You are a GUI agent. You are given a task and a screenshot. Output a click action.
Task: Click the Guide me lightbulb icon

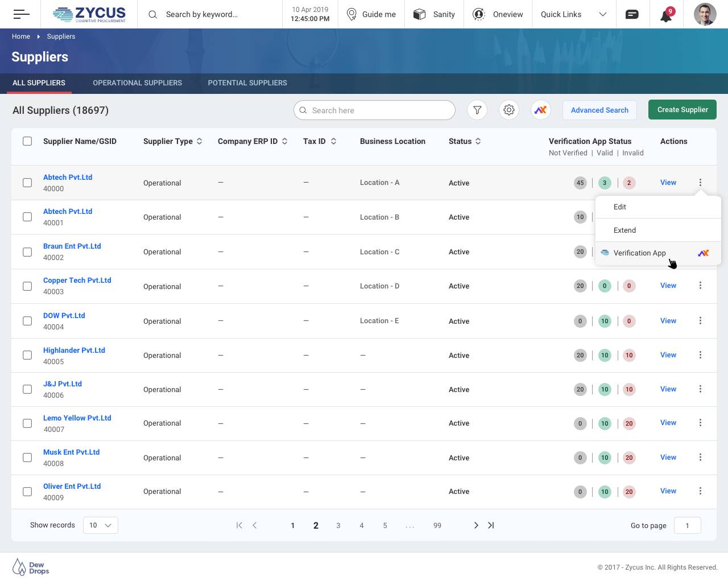[351, 14]
